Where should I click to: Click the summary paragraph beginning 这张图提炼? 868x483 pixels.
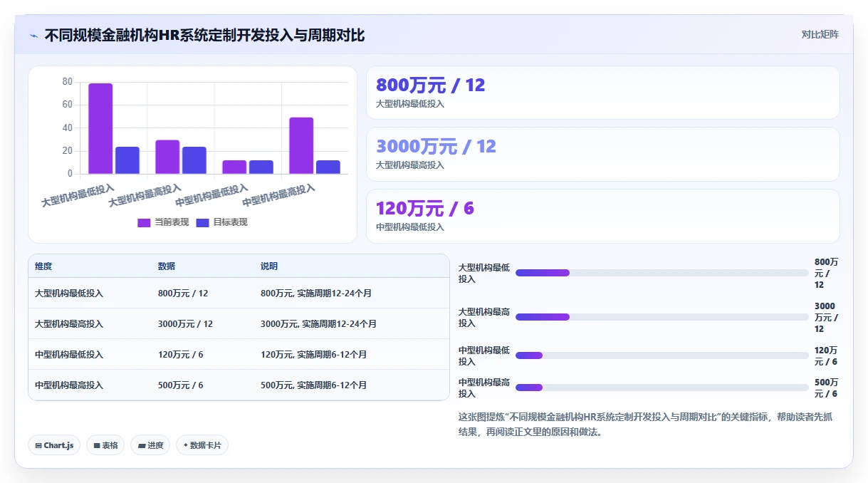pyautogui.click(x=645, y=424)
